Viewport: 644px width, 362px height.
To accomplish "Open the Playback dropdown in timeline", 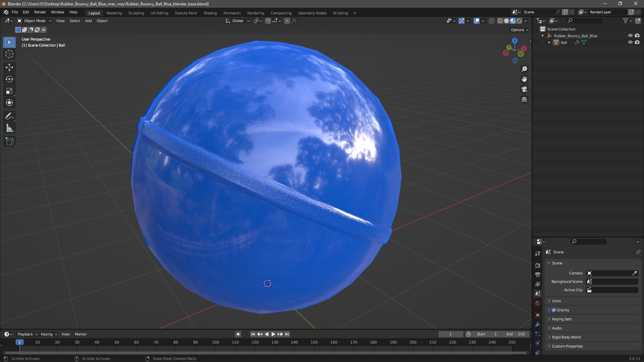I will [x=27, y=334].
